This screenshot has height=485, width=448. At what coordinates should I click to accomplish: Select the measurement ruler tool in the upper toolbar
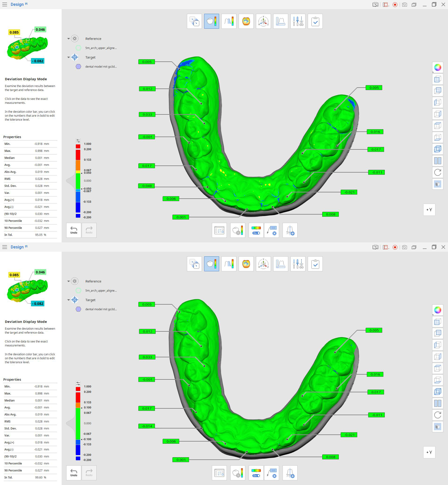[280, 21]
